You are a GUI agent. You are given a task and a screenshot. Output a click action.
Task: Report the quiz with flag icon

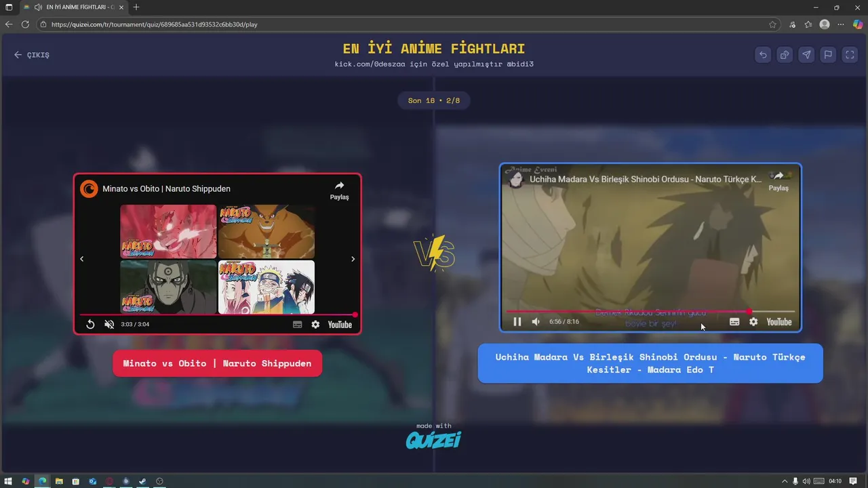[828, 55]
